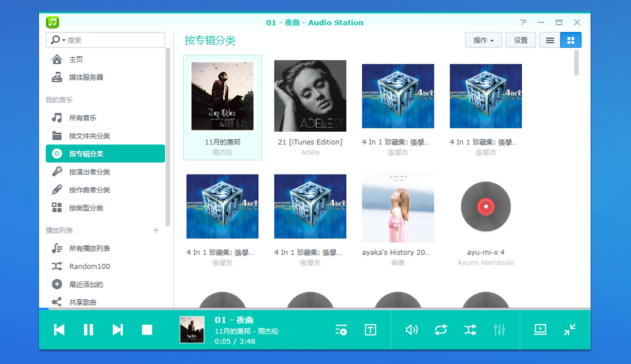
Task: Open album 11月的萧邦 cover
Action: [x=222, y=96]
